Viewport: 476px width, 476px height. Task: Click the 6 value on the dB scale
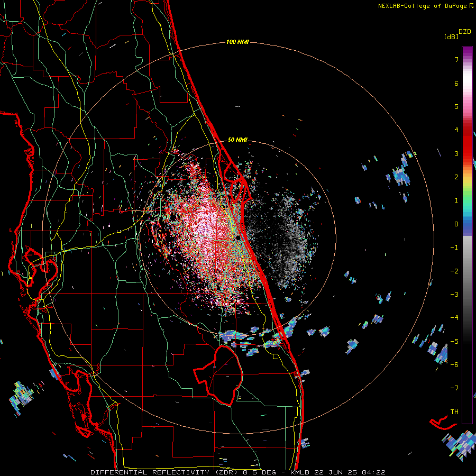click(x=456, y=83)
